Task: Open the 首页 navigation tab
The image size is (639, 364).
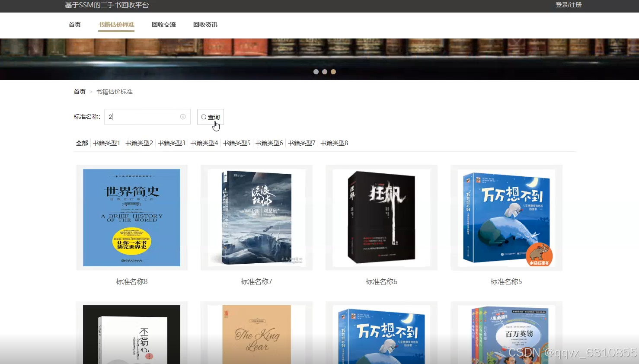Action: [x=75, y=25]
